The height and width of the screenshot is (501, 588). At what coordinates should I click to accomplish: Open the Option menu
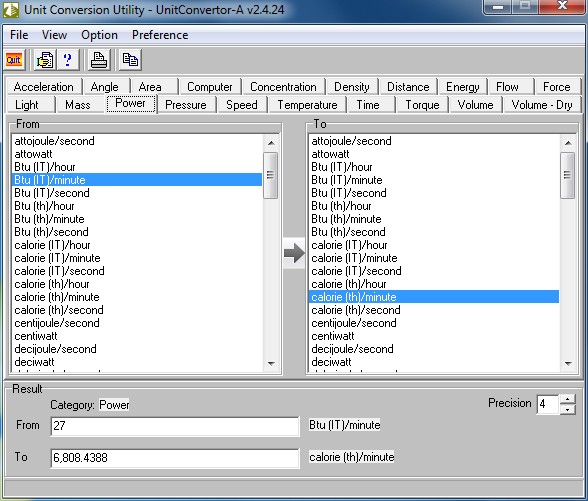(99, 35)
